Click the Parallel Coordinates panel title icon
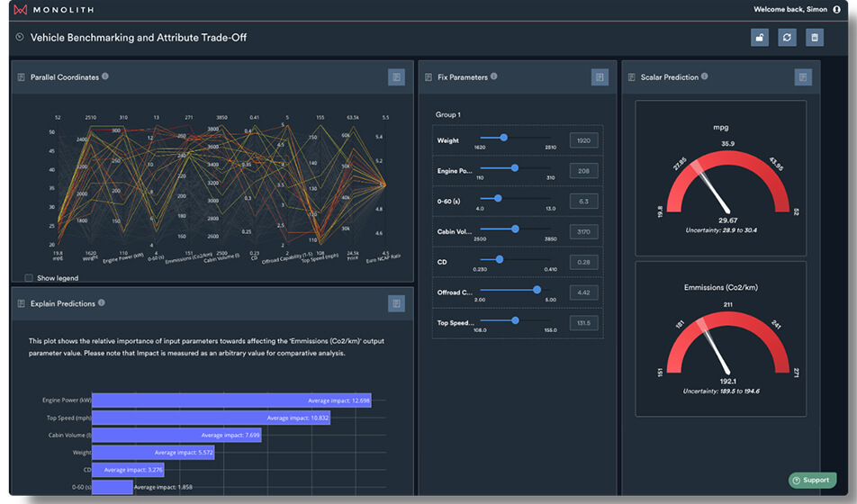This screenshot has width=857, height=504. (x=22, y=77)
